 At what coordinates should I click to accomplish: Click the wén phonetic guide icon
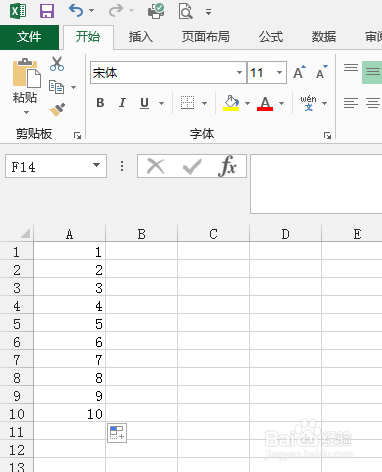click(x=308, y=103)
